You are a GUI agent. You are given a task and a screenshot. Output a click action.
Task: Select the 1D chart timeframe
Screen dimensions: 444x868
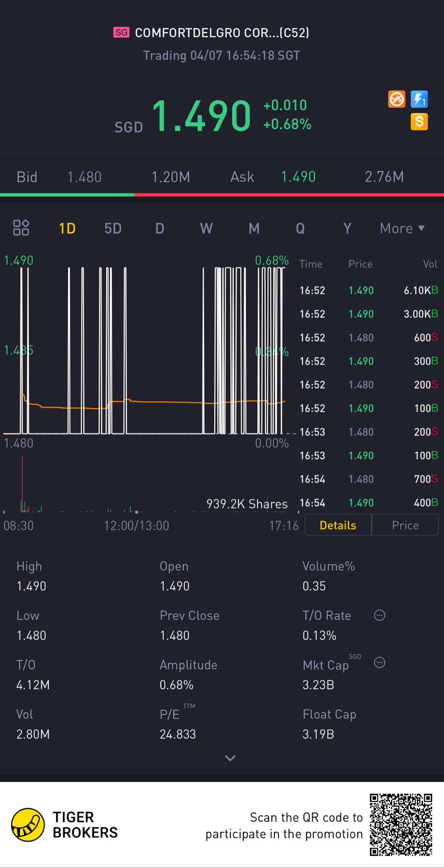point(67,228)
